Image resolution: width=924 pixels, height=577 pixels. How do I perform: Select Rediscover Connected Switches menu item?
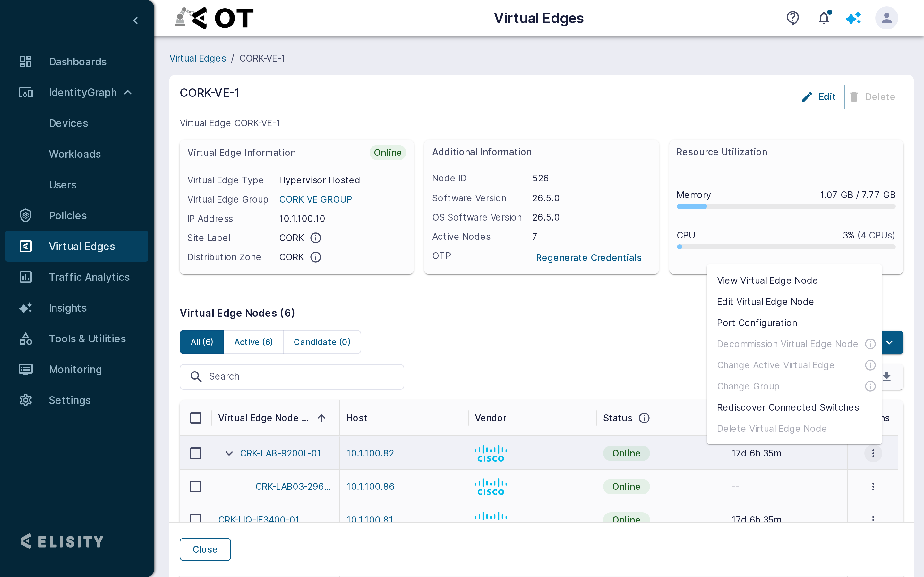tap(788, 407)
